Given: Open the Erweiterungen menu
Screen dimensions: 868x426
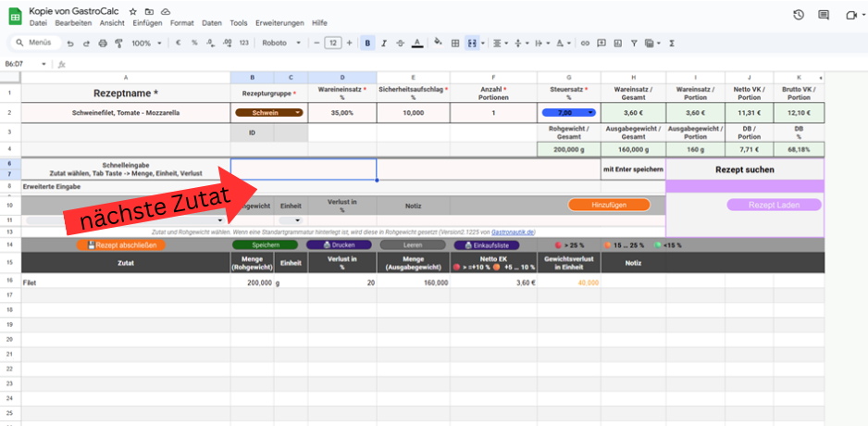Looking at the screenshot, I should tap(279, 23).
